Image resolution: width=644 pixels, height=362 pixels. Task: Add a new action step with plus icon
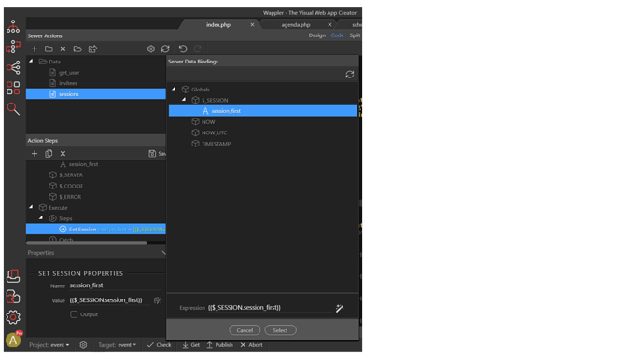coord(35,154)
